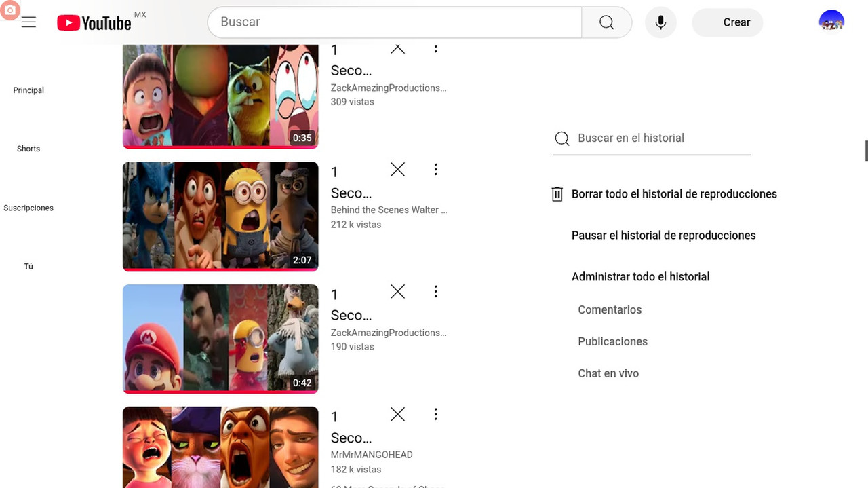Click the red camera recorder icon
Viewport: 868px width, 488px height.
[x=9, y=10]
